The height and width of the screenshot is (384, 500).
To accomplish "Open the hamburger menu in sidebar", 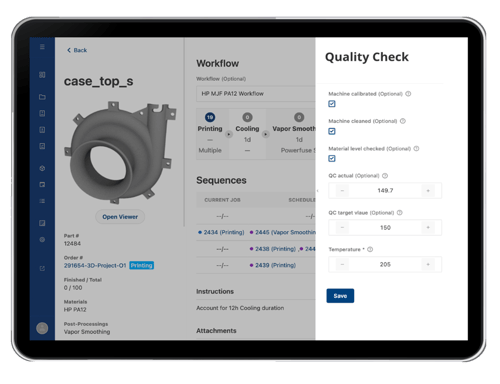I will [x=42, y=47].
